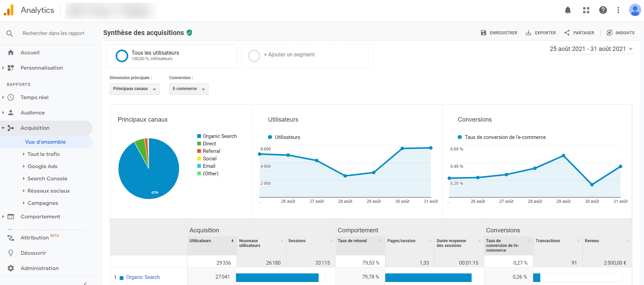This screenshot has width=644, height=285.
Task: Click the Exporter button
Action: pos(541,33)
